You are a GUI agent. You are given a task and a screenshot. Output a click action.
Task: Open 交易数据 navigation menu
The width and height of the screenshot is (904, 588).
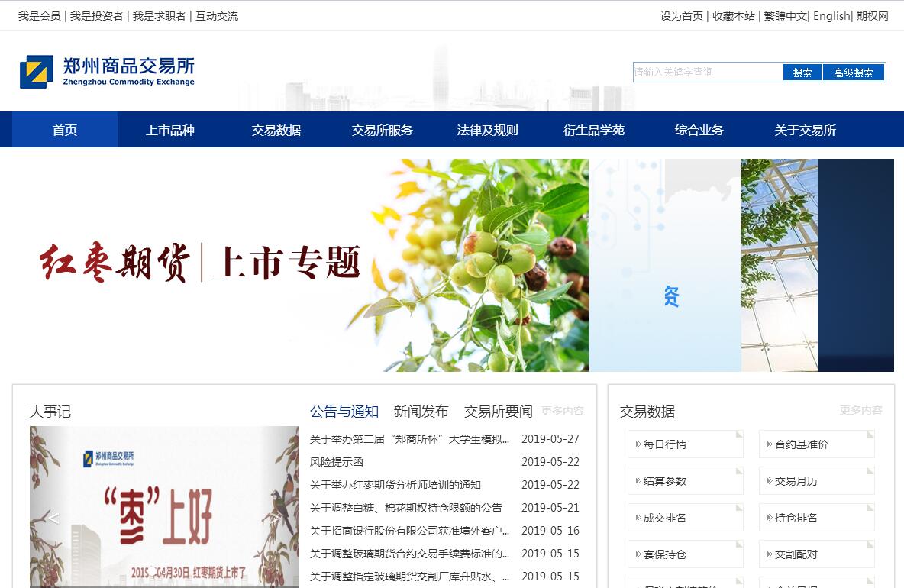click(276, 130)
